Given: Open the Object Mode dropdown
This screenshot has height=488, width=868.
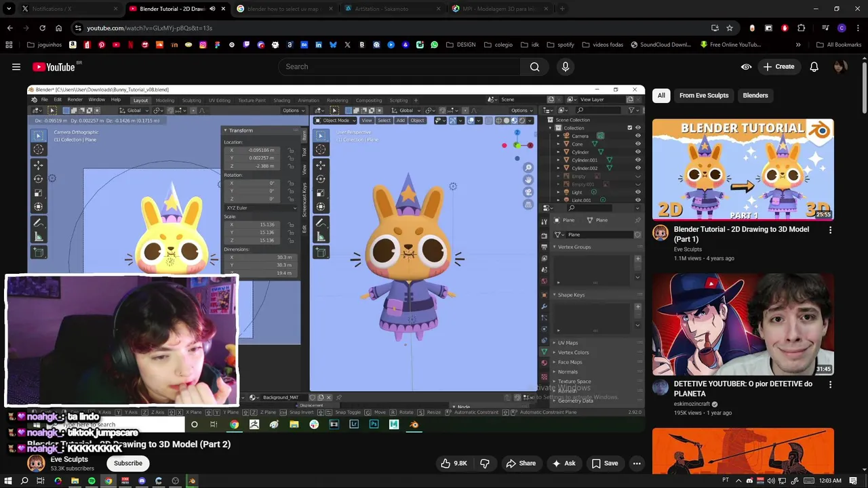Looking at the screenshot, I should coord(335,121).
